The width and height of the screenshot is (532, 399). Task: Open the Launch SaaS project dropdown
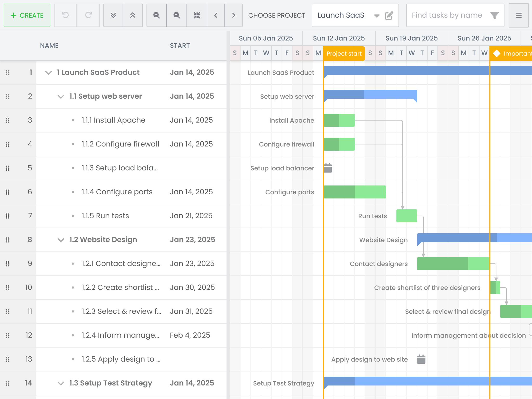click(x=377, y=16)
